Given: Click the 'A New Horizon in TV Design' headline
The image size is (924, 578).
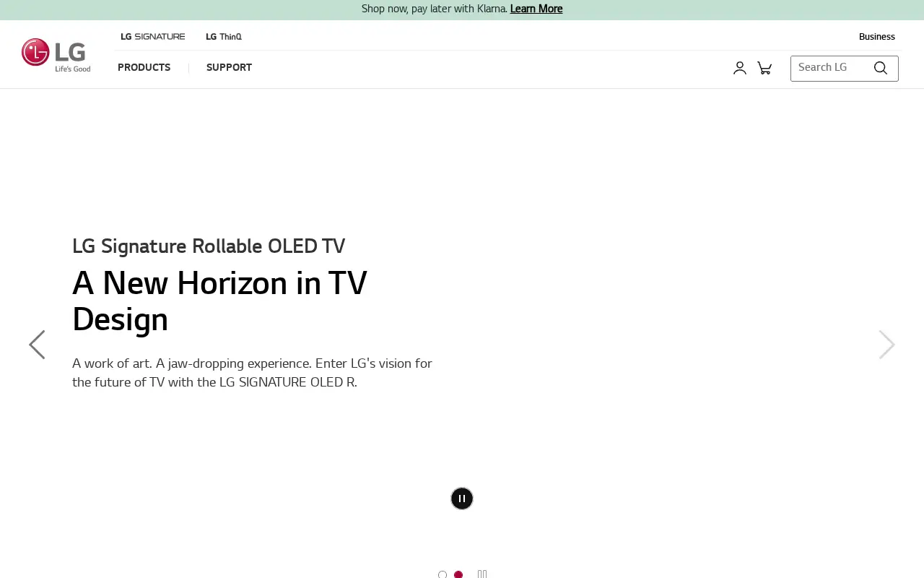Looking at the screenshot, I should (x=219, y=301).
